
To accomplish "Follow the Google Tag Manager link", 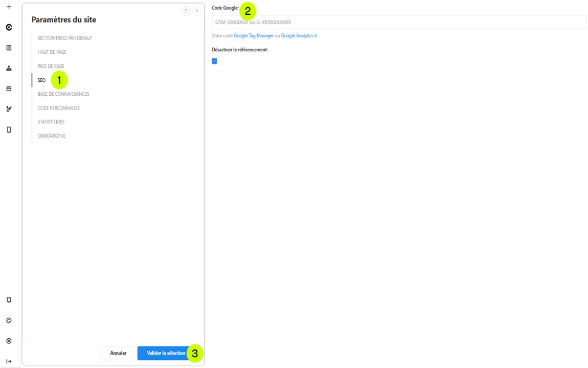I will (x=254, y=36).
